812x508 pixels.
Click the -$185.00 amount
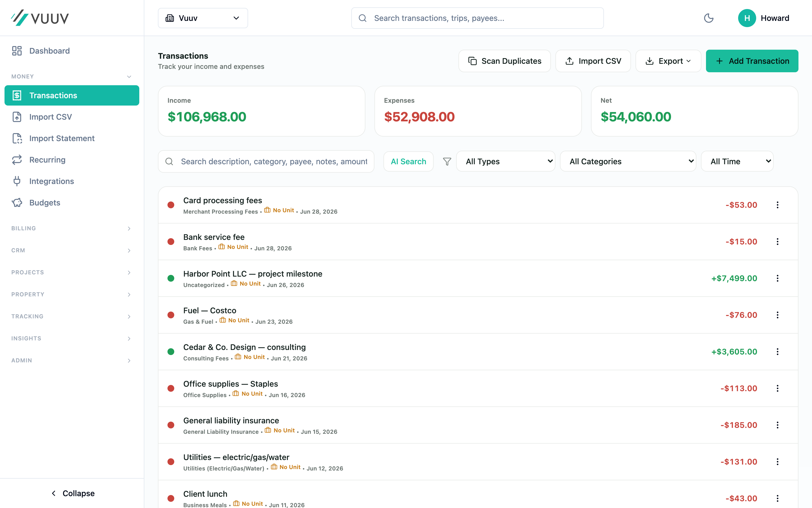point(738,425)
